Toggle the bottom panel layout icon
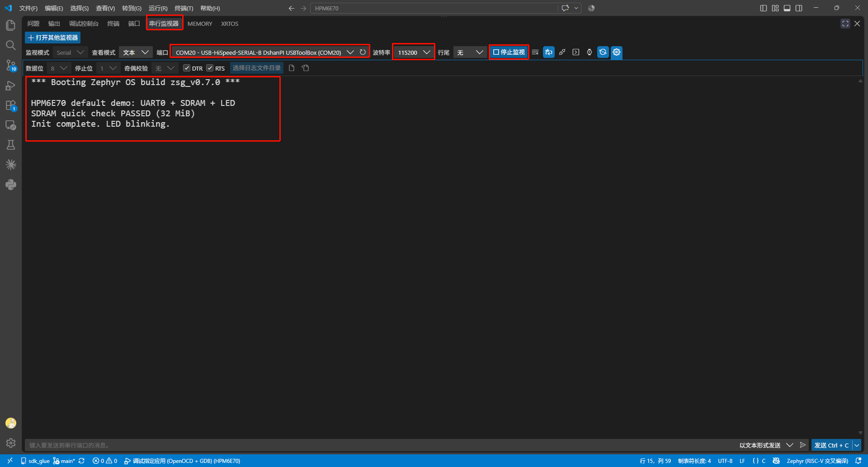The width and height of the screenshot is (868, 467). tap(787, 8)
